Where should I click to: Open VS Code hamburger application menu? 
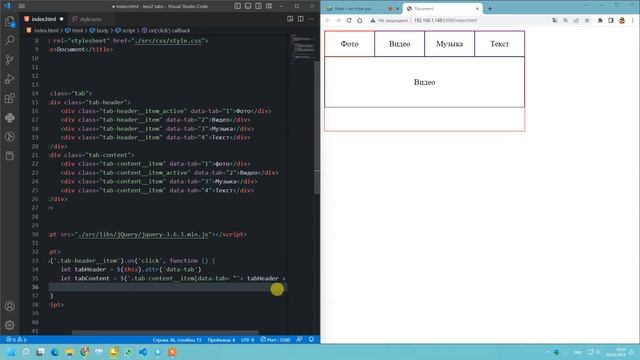(x=22, y=6)
